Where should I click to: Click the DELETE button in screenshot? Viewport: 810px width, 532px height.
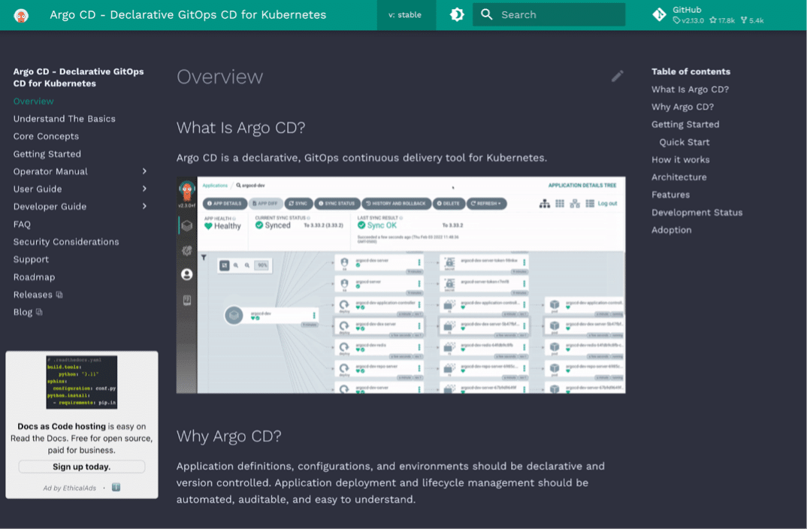[450, 204]
